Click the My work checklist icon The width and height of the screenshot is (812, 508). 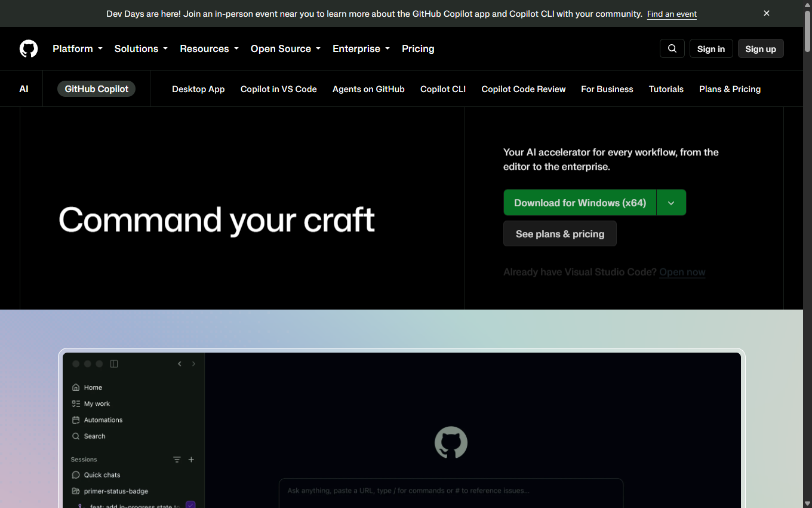pyautogui.click(x=76, y=403)
